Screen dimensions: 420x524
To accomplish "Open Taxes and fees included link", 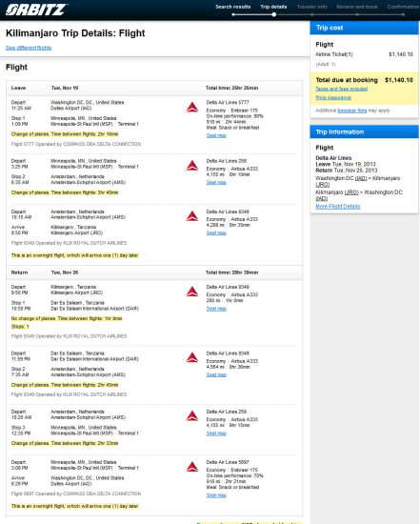I will click(342, 89).
